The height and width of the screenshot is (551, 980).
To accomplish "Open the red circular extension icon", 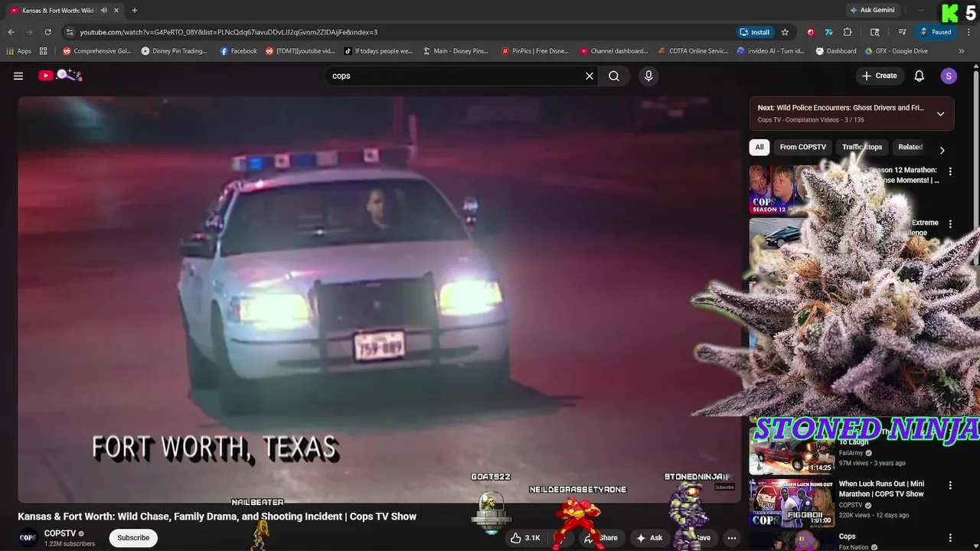I will point(811,32).
